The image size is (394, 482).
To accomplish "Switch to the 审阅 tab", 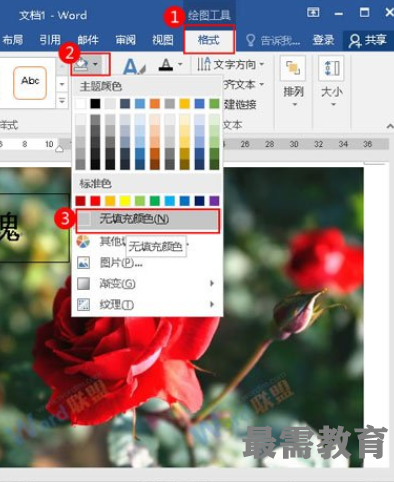I will 125,40.
